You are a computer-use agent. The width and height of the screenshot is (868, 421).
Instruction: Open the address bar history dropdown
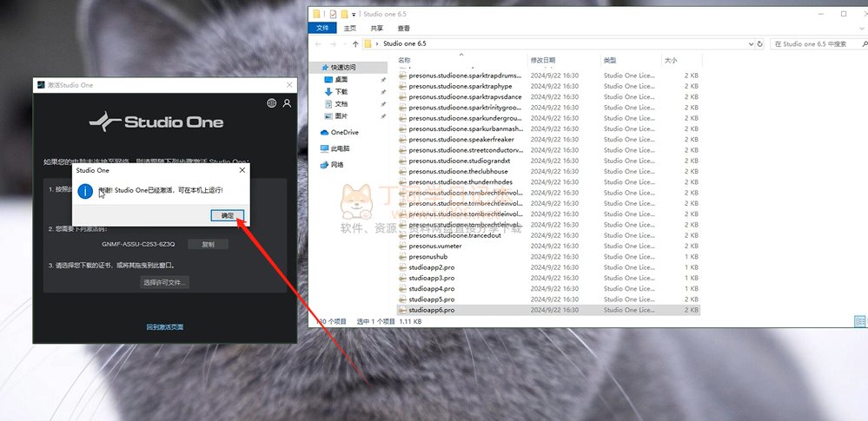tap(749, 43)
